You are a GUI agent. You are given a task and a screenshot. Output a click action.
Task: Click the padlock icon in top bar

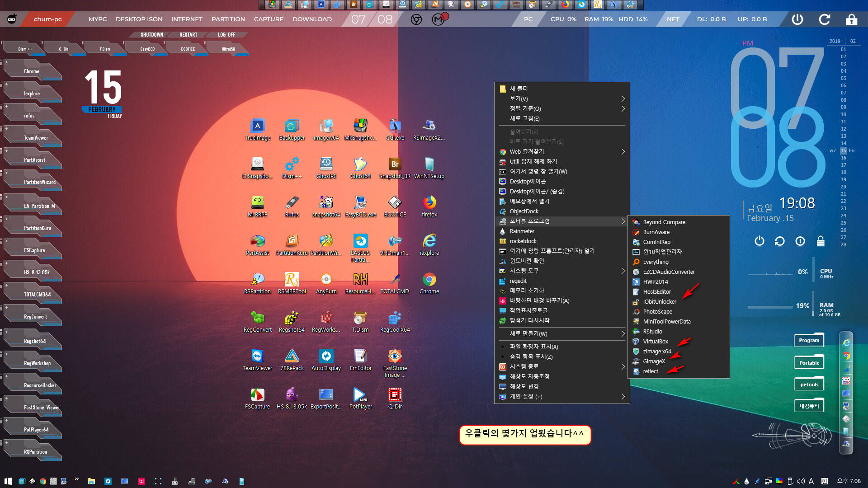click(x=851, y=19)
